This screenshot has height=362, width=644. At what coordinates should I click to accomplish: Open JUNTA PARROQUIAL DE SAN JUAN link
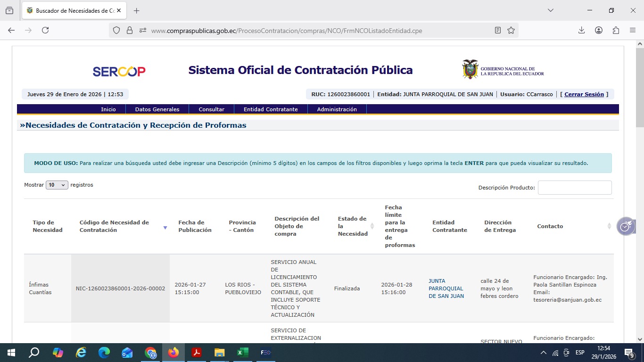click(446, 288)
